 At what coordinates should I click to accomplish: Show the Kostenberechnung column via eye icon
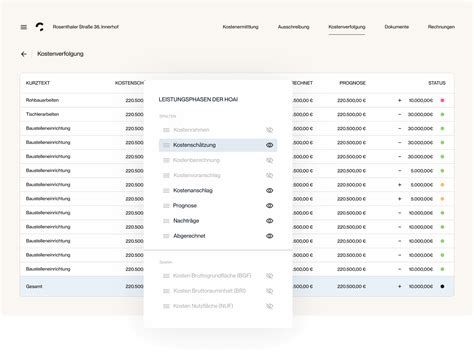click(270, 160)
